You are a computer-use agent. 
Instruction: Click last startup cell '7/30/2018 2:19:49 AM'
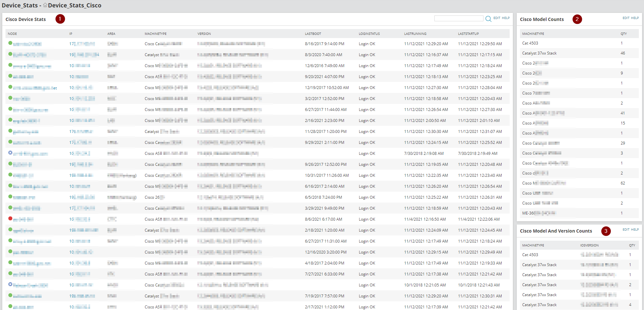(478, 154)
